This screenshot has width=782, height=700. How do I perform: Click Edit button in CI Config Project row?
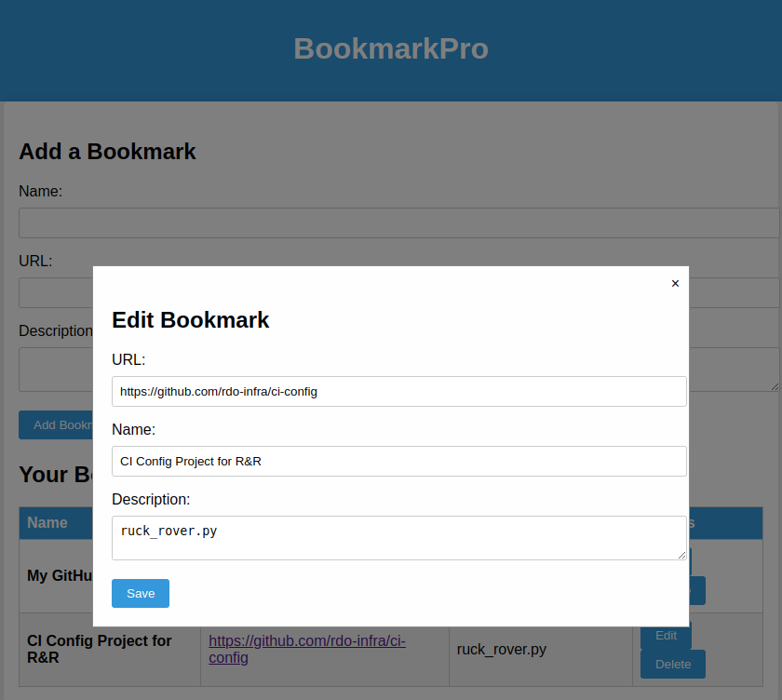[x=666, y=637]
